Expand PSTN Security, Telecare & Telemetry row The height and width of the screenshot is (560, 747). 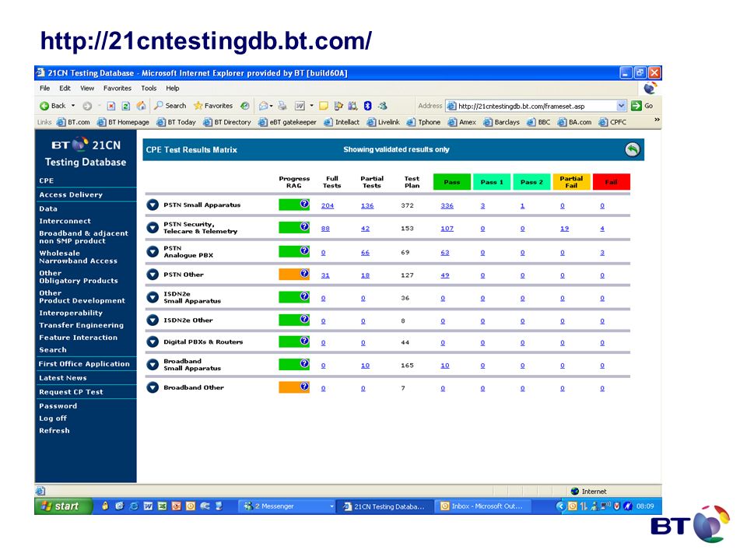point(153,228)
